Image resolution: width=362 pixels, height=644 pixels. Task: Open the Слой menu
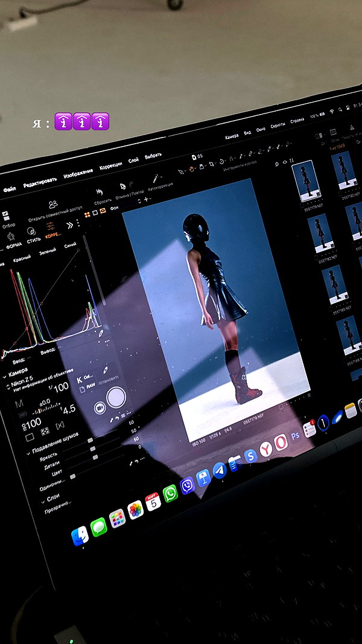coord(133,160)
